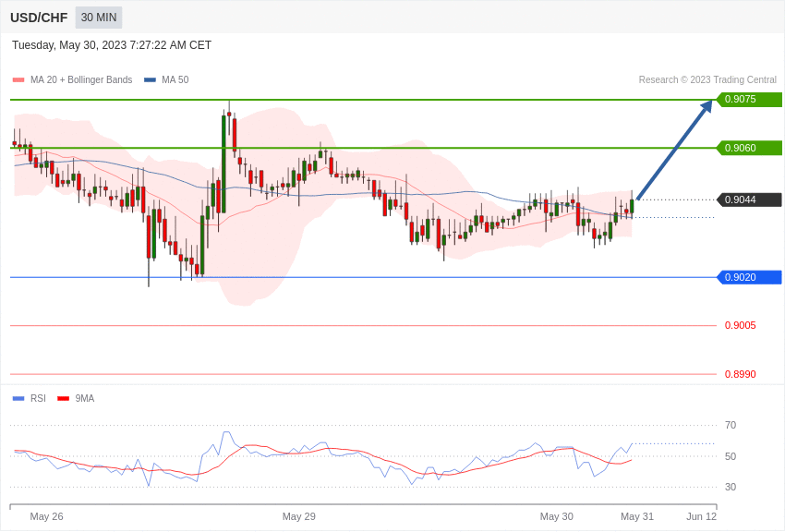Select the 30 MIN timeframe badge
The width and height of the screenshot is (785, 532).
tap(99, 18)
